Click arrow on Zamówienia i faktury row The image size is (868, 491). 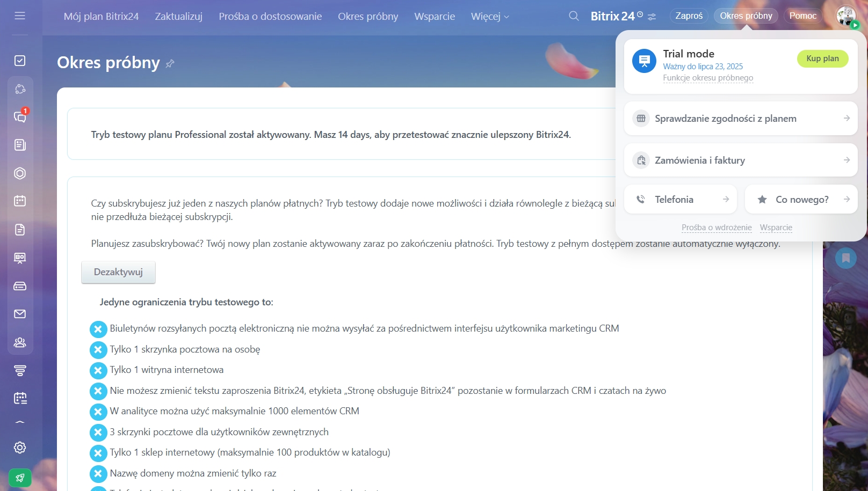point(847,160)
